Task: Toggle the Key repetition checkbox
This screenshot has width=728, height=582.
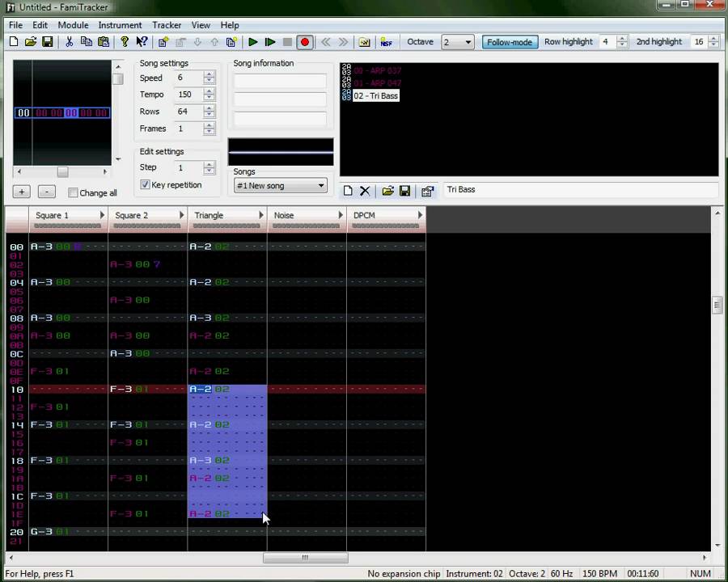Action: pyautogui.click(x=145, y=185)
